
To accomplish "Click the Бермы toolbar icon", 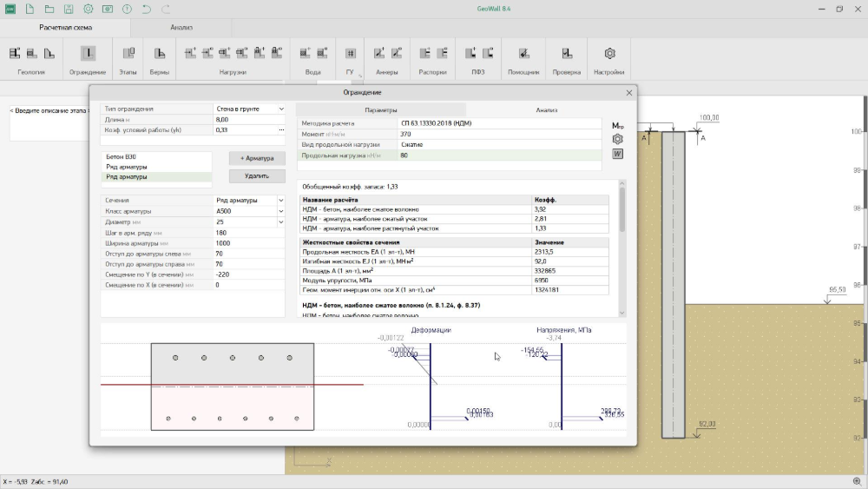I will pyautogui.click(x=160, y=54).
